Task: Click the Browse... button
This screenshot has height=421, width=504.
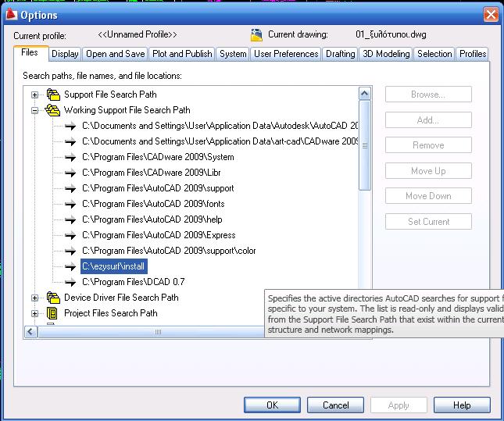Action: [428, 95]
